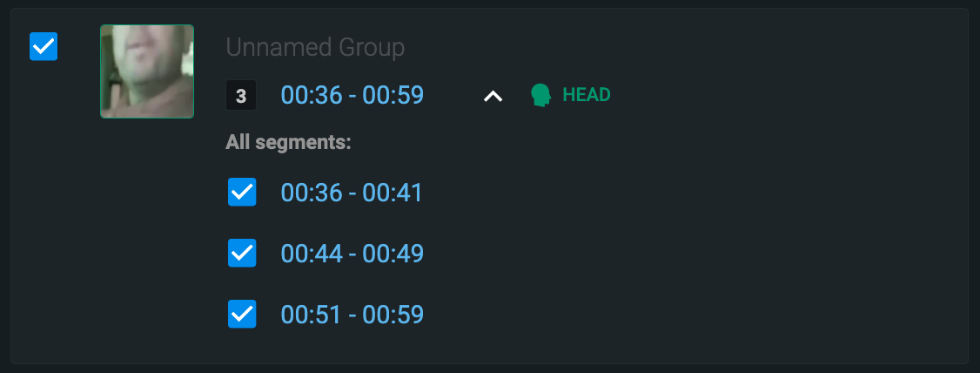This screenshot has width=980, height=373.
Task: Click the 00:44 start time of the second segment
Action: [x=311, y=253]
